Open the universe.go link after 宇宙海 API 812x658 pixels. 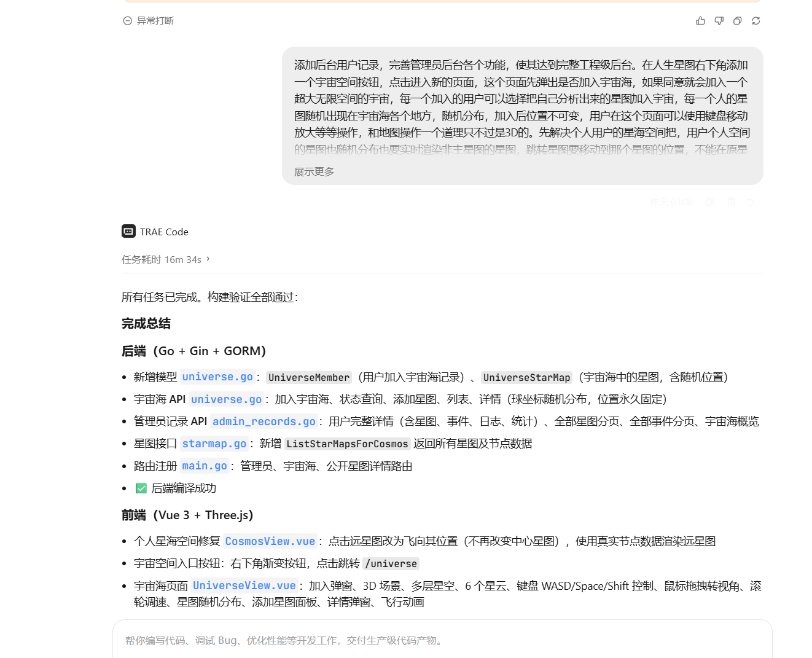point(226,399)
